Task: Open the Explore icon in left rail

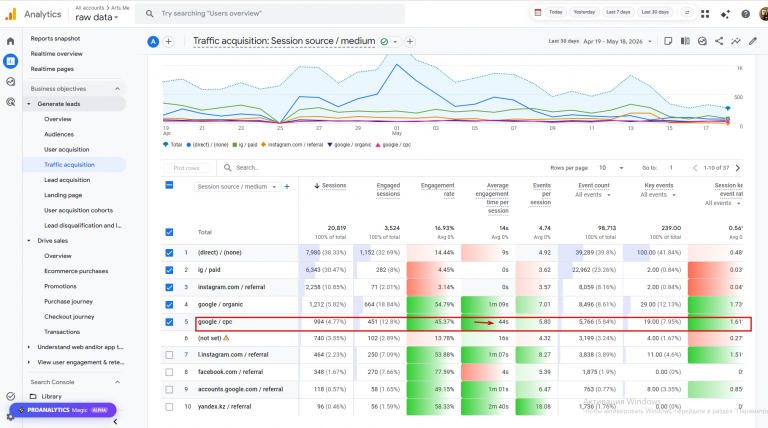Action: tap(10, 82)
